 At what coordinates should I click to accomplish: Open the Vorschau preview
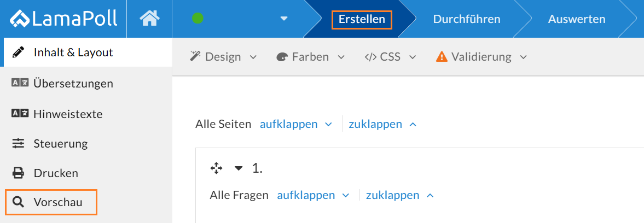coord(57,202)
